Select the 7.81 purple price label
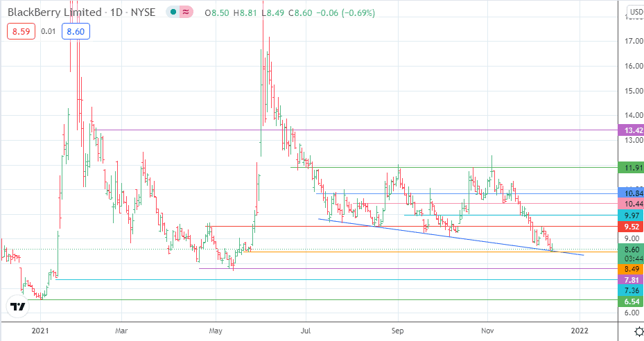The width and height of the screenshot is (644, 341). click(x=631, y=280)
